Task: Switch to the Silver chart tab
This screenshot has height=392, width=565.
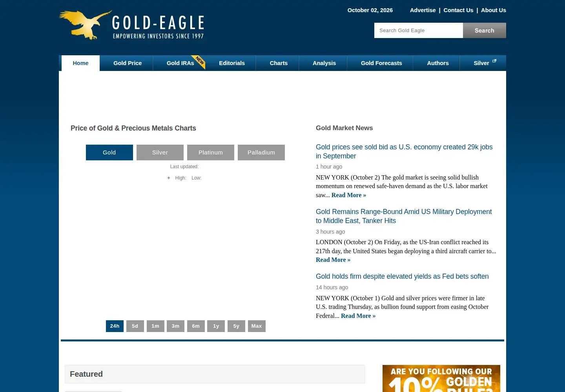Action: pyautogui.click(x=160, y=152)
